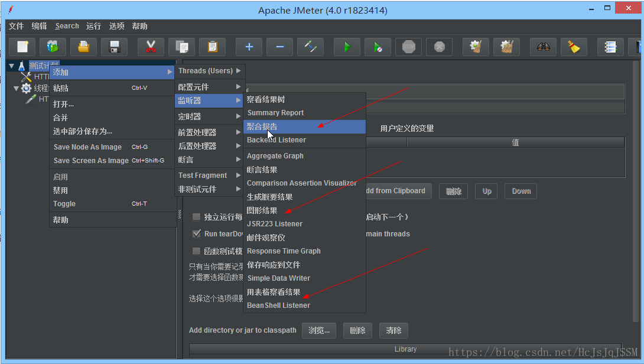This screenshot has height=364, width=644.
Task: Enable the 函数测试模 checkbox
Action: (196, 251)
